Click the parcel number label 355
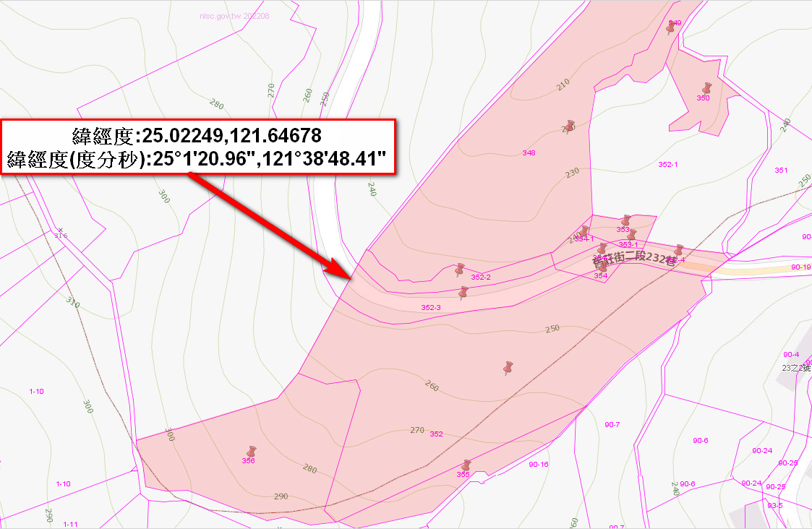Image resolution: width=812 pixels, height=529 pixels. click(463, 475)
